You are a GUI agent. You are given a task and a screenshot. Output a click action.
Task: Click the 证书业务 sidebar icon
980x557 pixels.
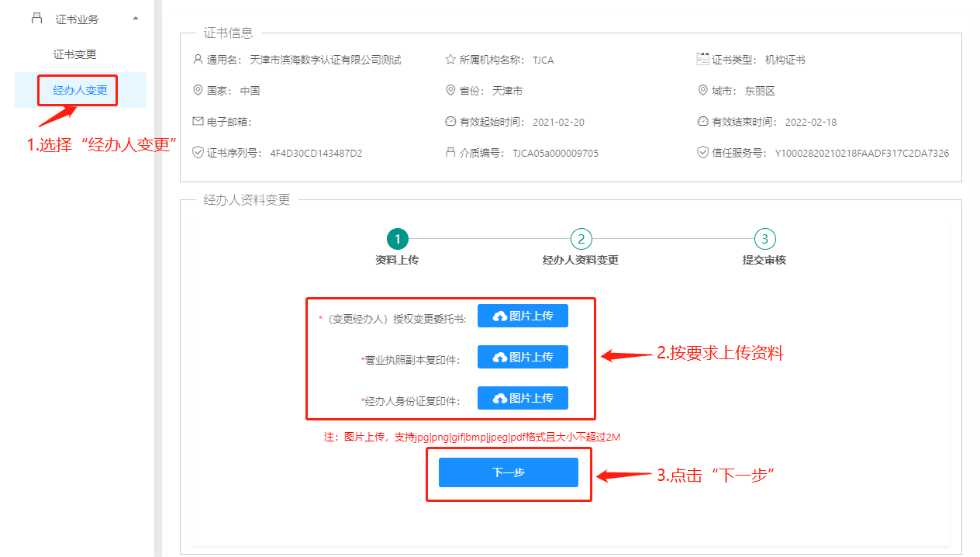[36, 19]
